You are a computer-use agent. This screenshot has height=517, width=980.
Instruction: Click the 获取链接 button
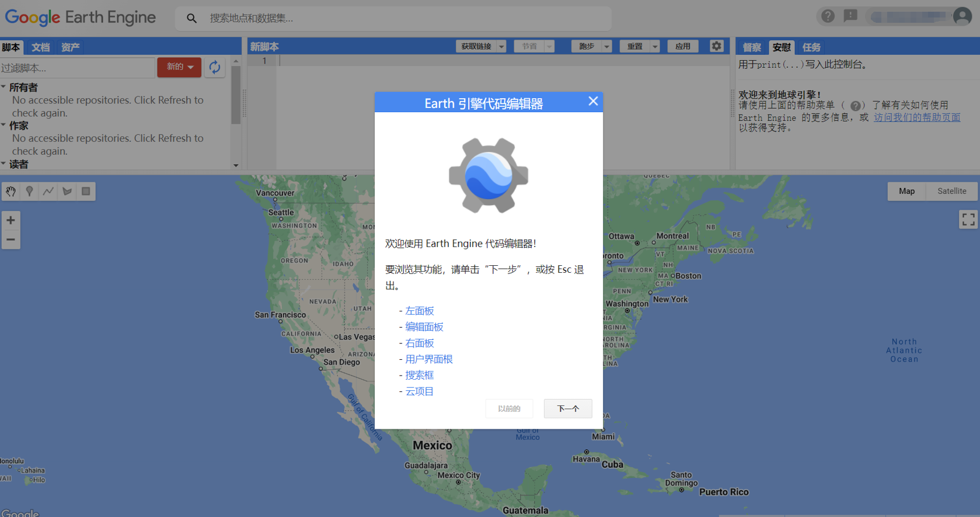(476, 46)
